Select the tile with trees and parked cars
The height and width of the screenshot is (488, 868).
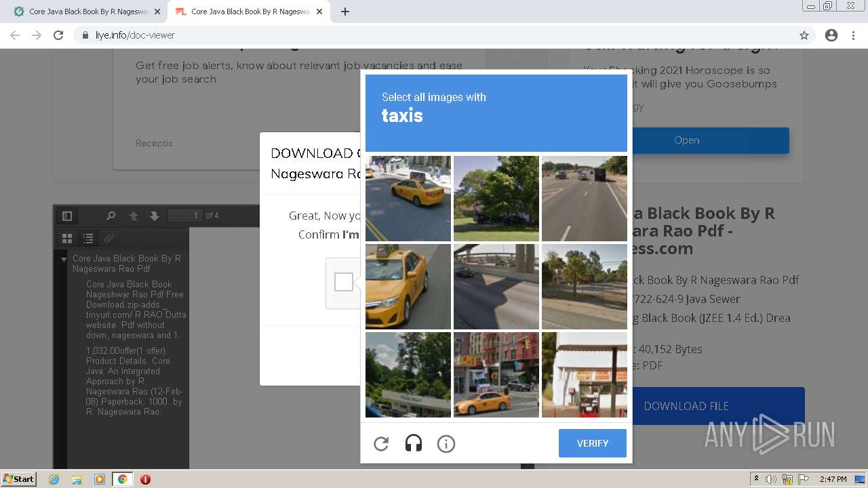point(496,199)
